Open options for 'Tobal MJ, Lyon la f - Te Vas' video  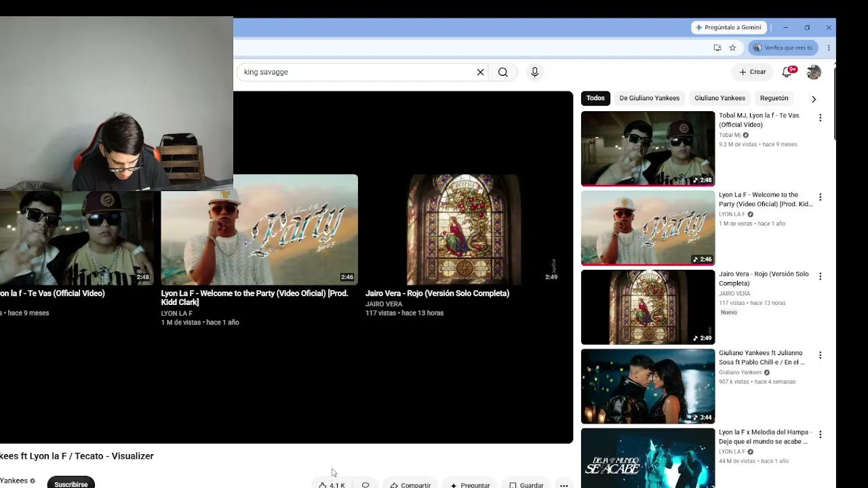tap(820, 118)
